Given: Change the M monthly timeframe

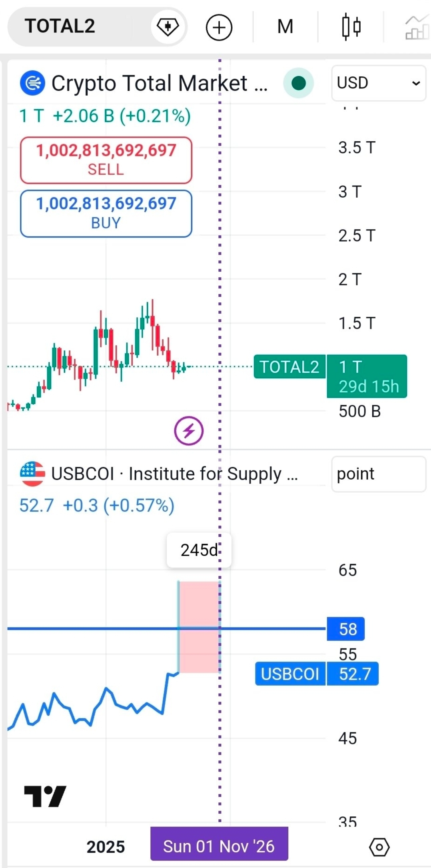Looking at the screenshot, I should pos(285,27).
